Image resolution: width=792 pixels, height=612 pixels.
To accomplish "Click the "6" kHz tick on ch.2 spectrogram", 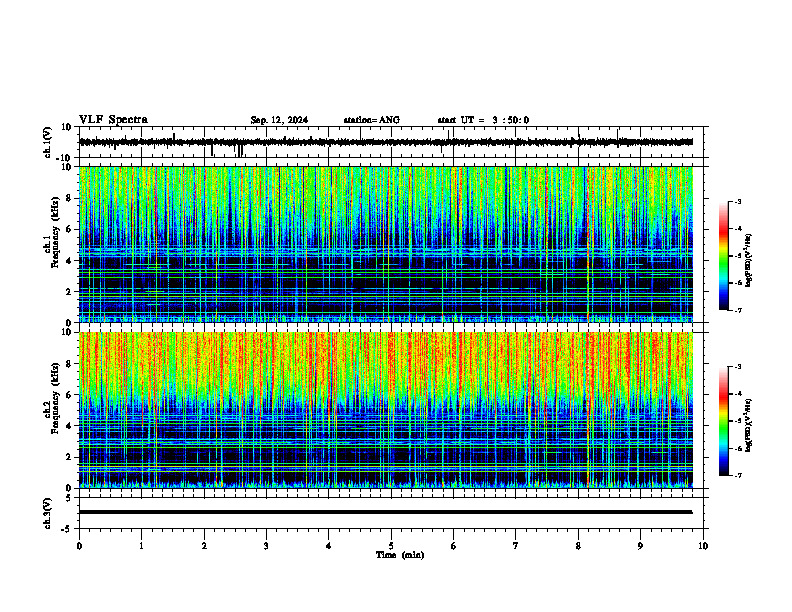I will click(71, 395).
